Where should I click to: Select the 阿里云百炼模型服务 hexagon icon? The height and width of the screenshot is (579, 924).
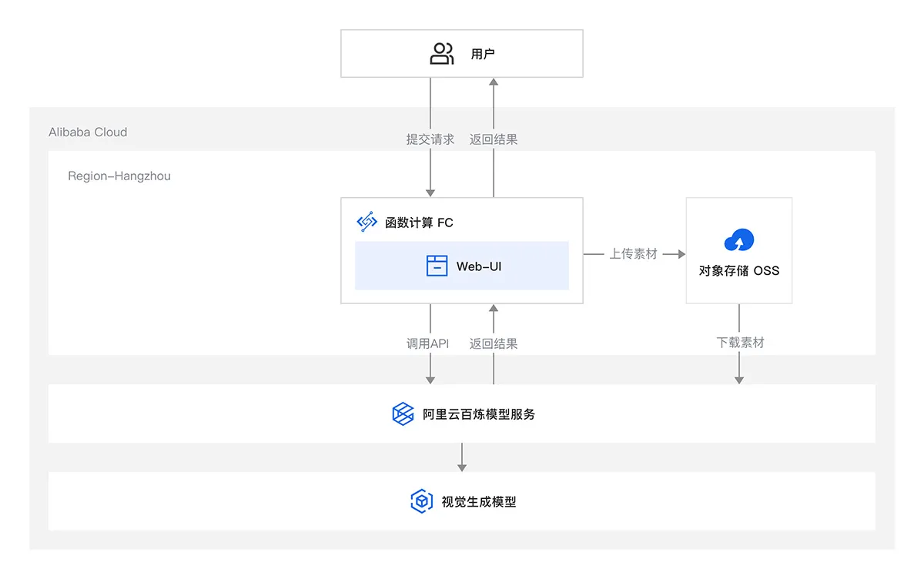point(402,413)
